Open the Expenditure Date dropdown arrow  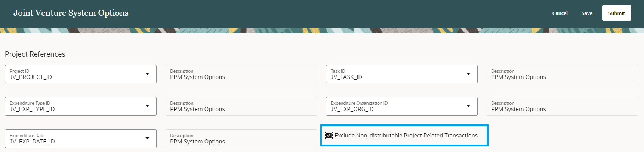point(147,139)
